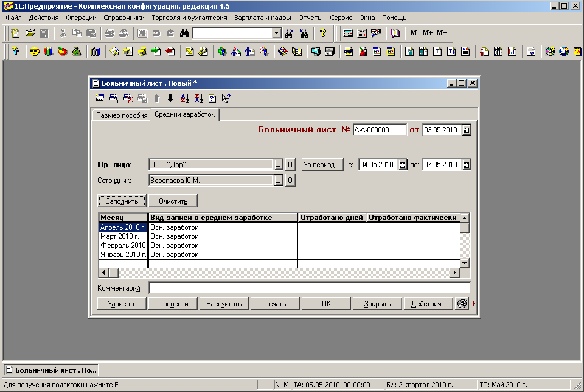Image resolution: width=584 pixels, height=392 pixels.
Task: Click the M memory button in toolbar
Action: pos(414,33)
